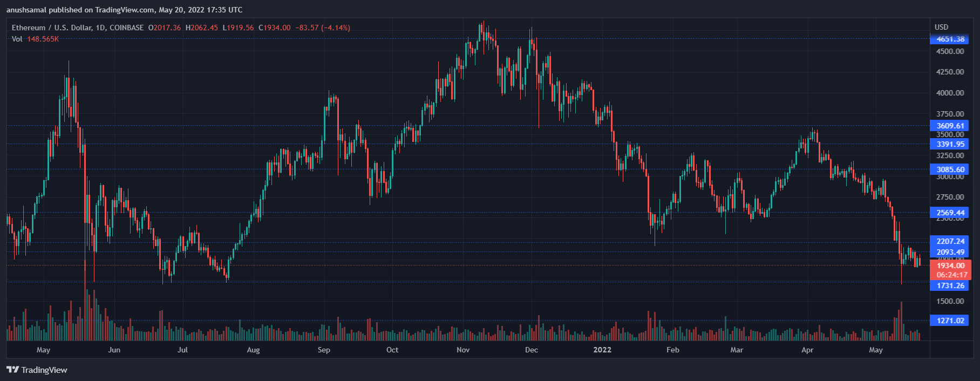
Task: Select the 3391.95 price level label
Action: tap(949, 144)
